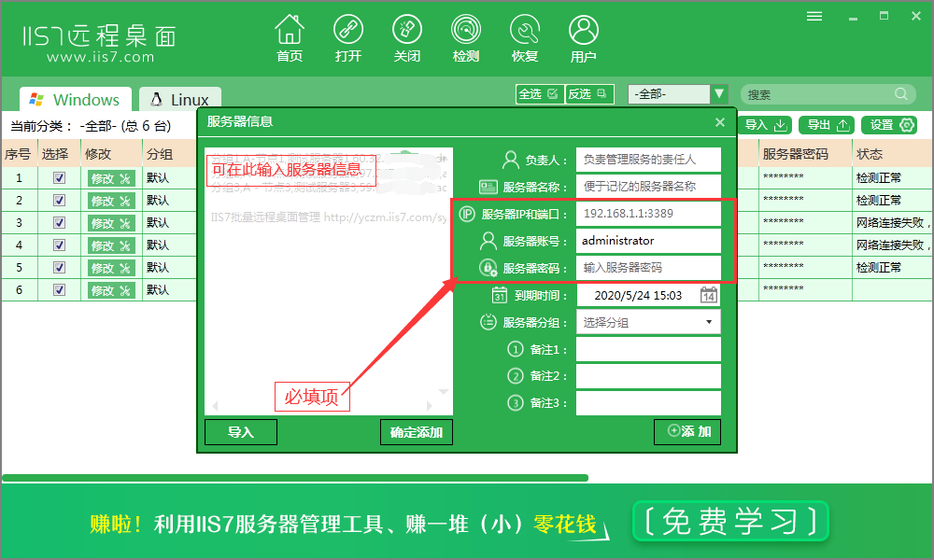
Task: Uncheck the selection checkbox on row 1
Action: 59,177
